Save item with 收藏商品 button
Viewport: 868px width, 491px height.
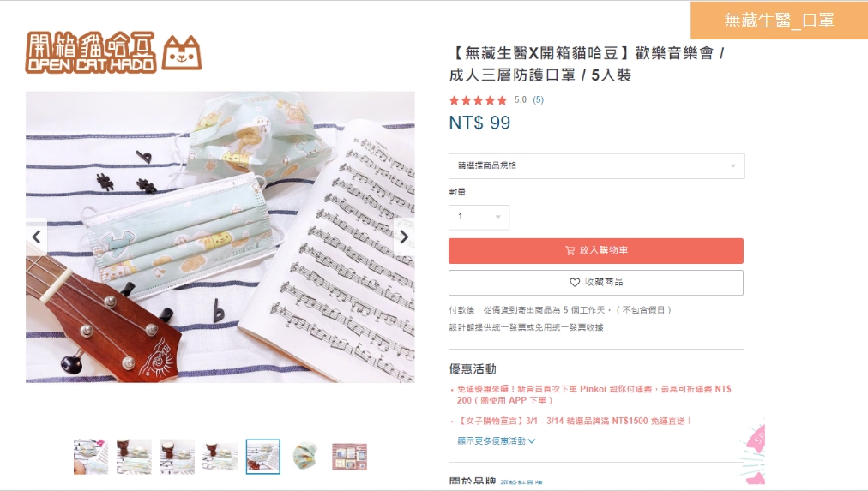[595, 283]
